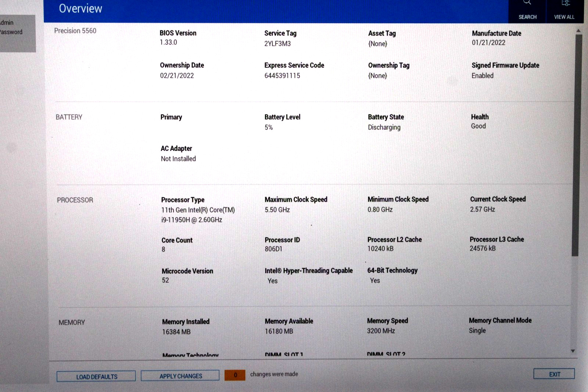Click the scrollbar up arrow
588x392 pixels.
pos(578,31)
